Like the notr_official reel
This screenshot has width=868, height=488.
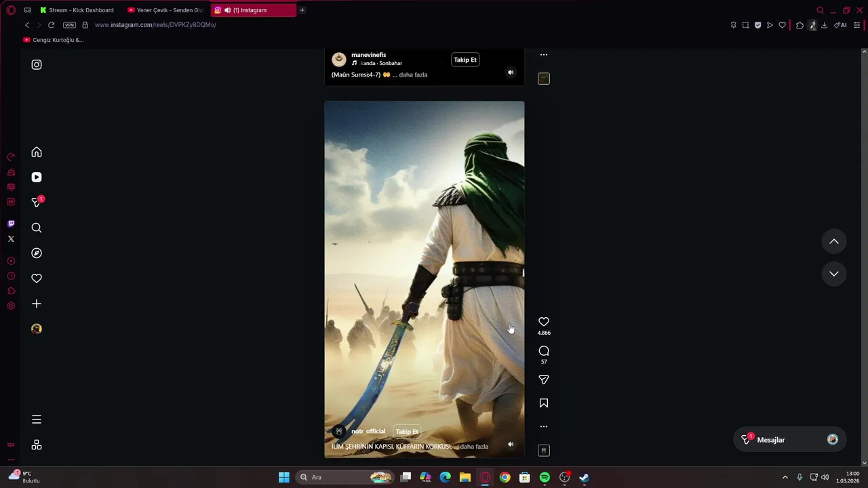544,322
